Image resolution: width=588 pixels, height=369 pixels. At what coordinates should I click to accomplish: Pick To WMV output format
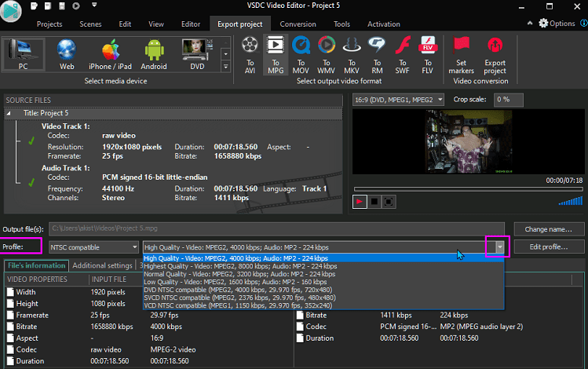click(327, 55)
